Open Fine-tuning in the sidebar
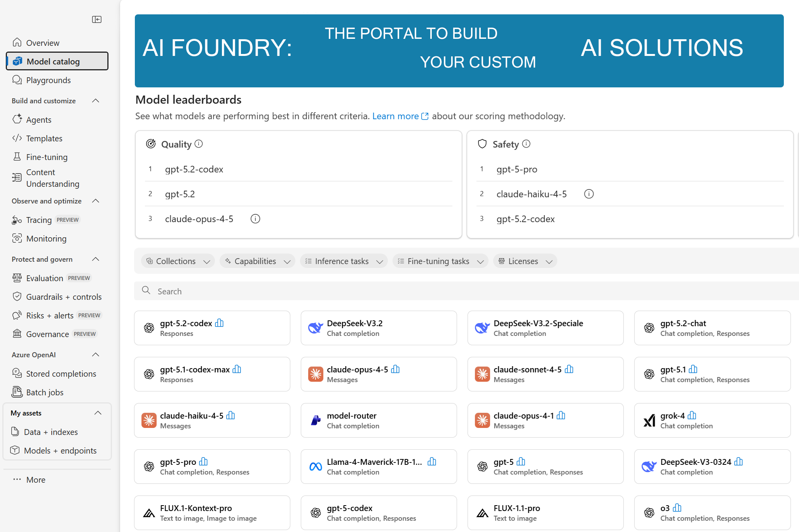The height and width of the screenshot is (532, 799). pos(57,157)
